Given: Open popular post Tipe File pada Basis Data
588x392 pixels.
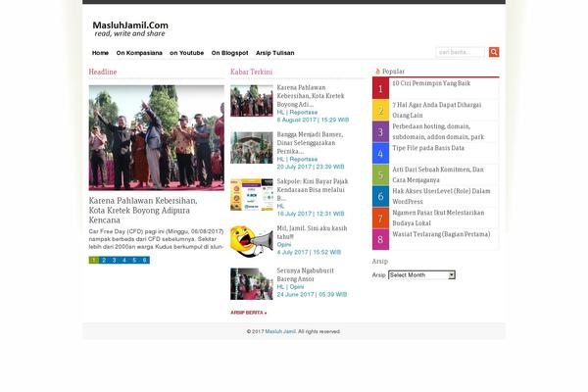Looking at the screenshot, I should pyautogui.click(x=428, y=148).
